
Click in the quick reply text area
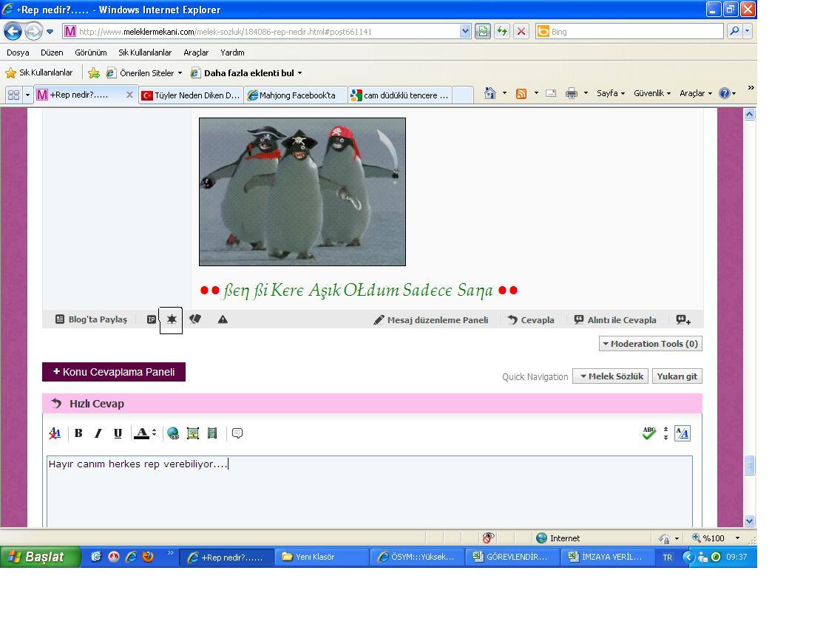[370, 492]
